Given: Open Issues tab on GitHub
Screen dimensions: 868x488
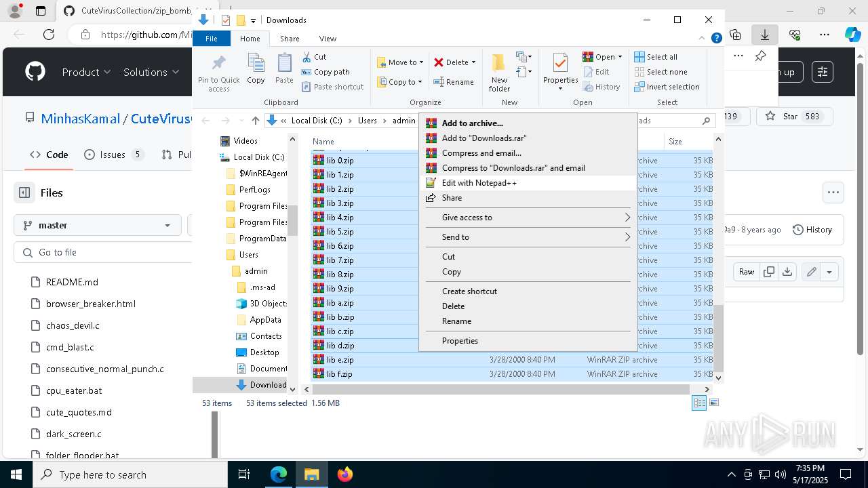Looking at the screenshot, I should (113, 155).
